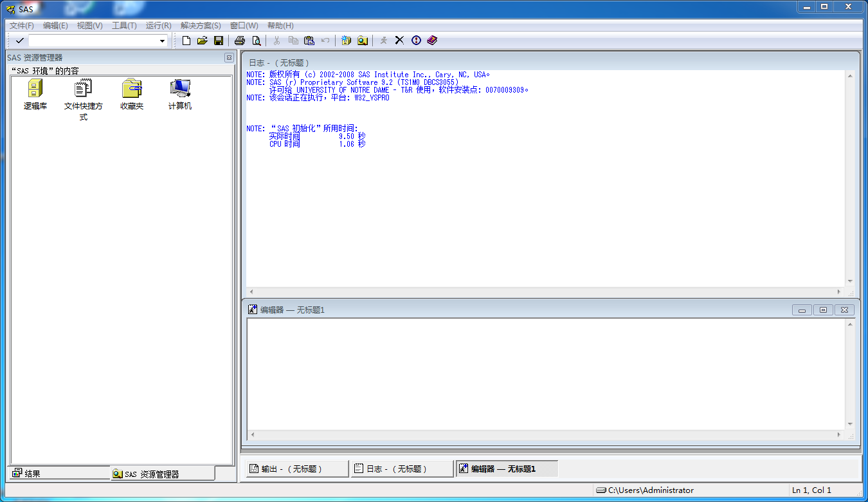868x502 pixels.
Task: Click log horizontal scroll left arrow
Action: pos(251,292)
